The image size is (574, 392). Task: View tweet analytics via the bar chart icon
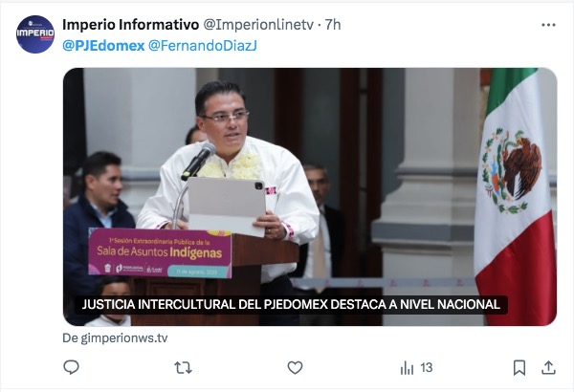(x=407, y=367)
